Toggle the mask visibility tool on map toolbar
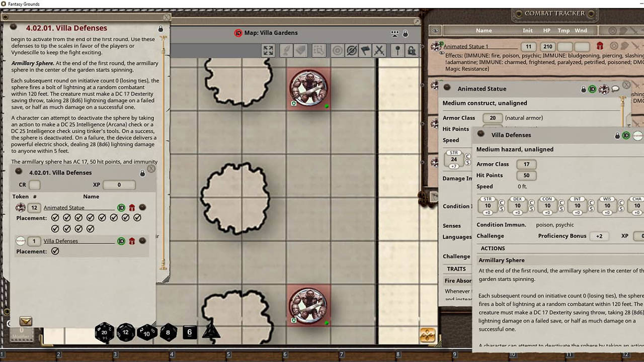644x362 pixels. [x=352, y=50]
